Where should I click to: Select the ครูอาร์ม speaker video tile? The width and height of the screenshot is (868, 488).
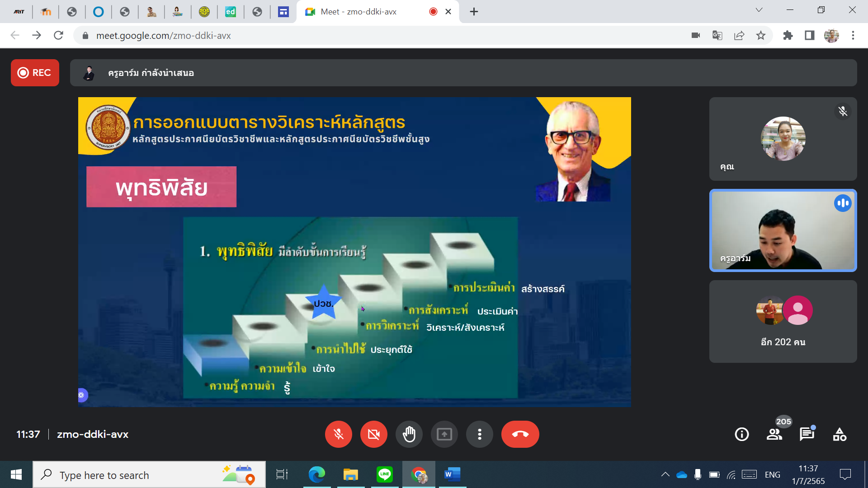point(783,230)
